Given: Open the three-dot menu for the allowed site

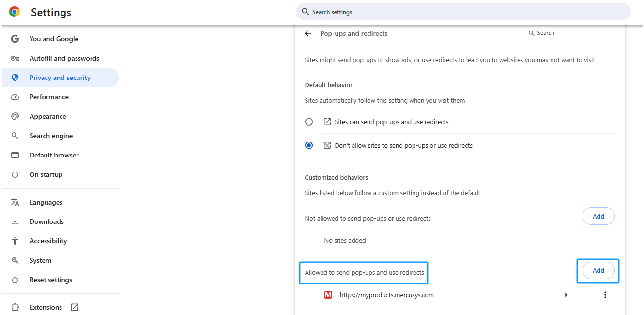Looking at the screenshot, I should [605, 295].
